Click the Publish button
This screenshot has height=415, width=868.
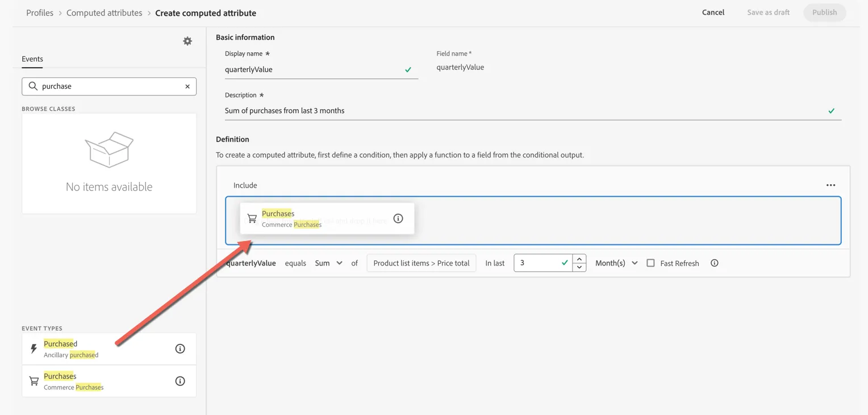(x=825, y=13)
